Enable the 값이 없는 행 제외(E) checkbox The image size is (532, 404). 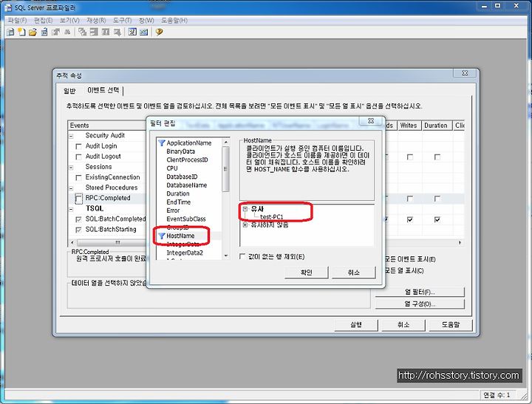(x=242, y=256)
